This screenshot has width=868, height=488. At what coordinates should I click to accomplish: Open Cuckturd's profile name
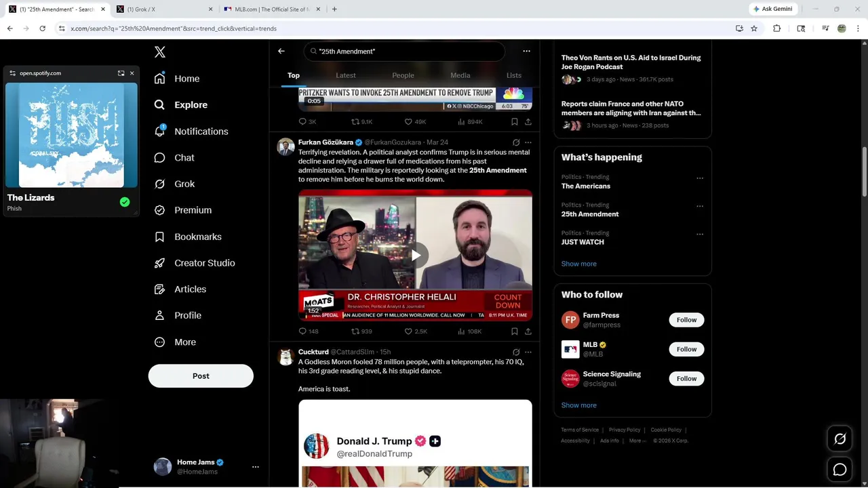313,352
